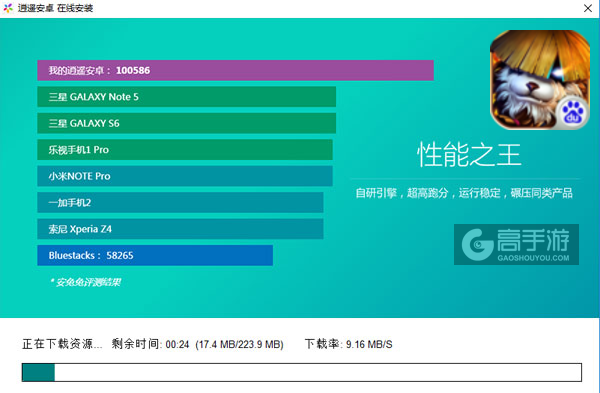
Task: Close the installer window
Action: tap(588, 8)
